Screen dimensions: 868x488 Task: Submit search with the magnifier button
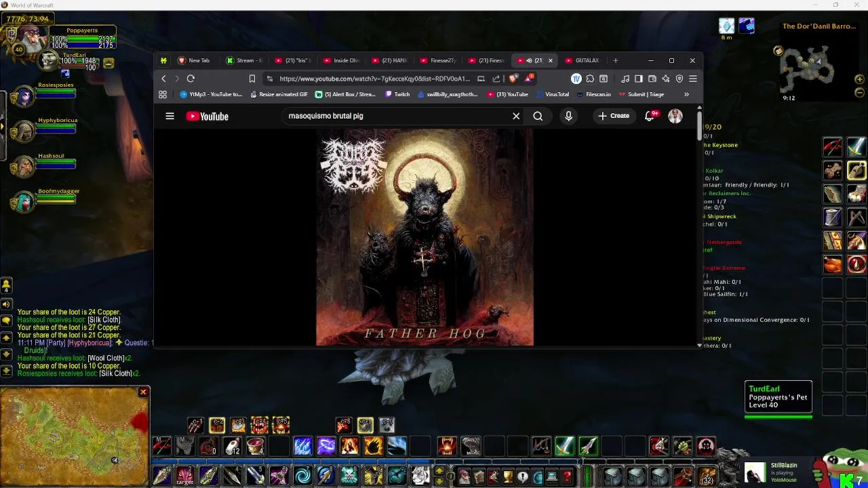[538, 116]
